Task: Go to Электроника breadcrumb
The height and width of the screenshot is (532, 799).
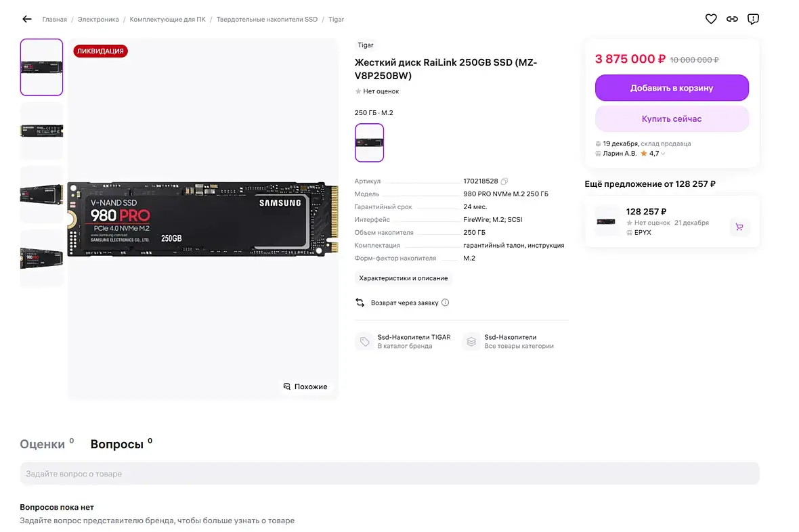Action: point(98,20)
